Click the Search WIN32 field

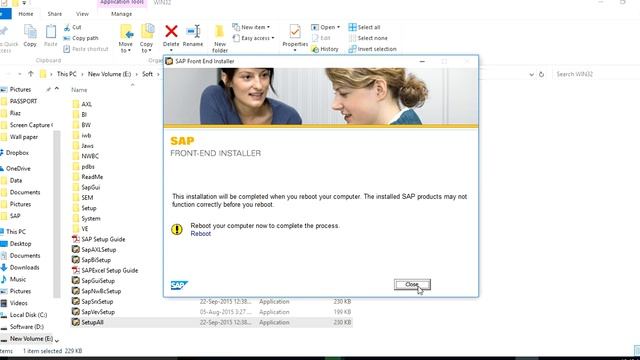(x=595, y=74)
